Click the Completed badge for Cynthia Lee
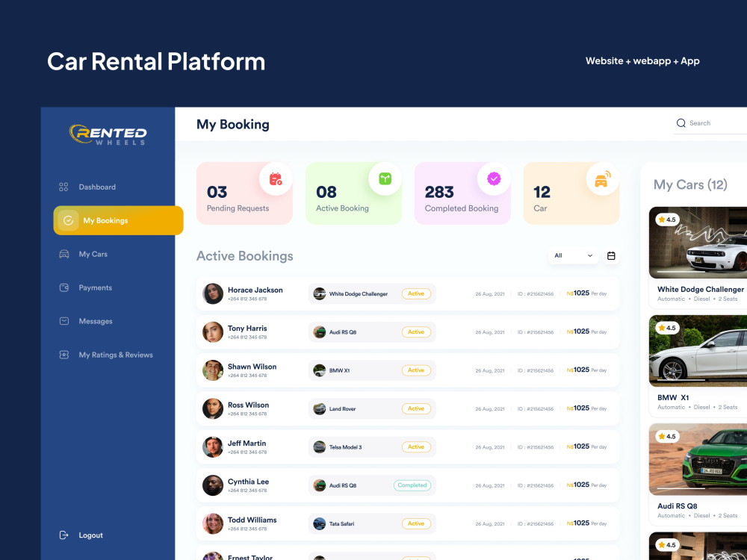Viewport: 747px width, 560px height. pos(412,485)
